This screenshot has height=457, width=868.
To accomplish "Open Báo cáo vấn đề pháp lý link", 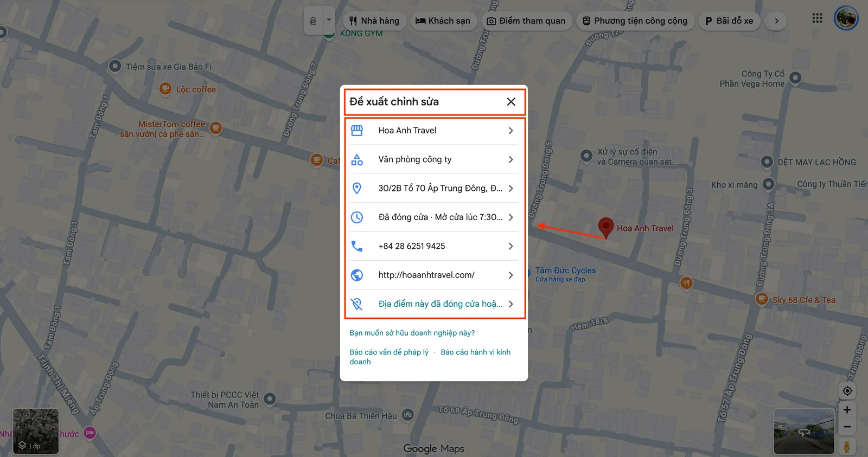I will [389, 352].
